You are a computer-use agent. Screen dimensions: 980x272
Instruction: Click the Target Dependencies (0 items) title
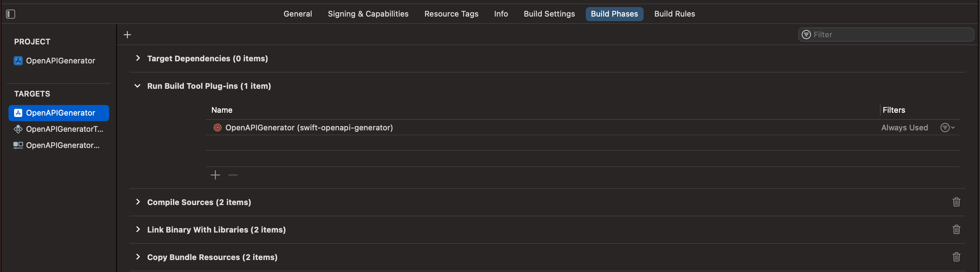click(x=207, y=58)
